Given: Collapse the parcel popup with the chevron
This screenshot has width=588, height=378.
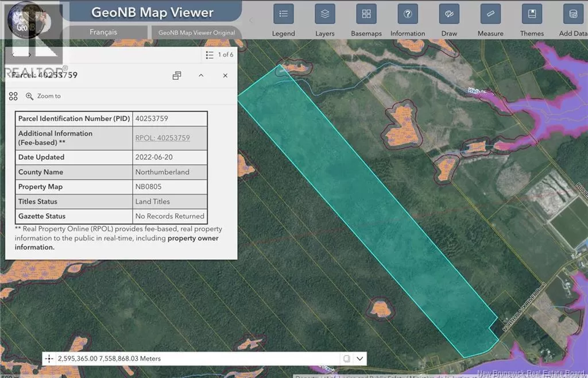Looking at the screenshot, I should point(201,75).
